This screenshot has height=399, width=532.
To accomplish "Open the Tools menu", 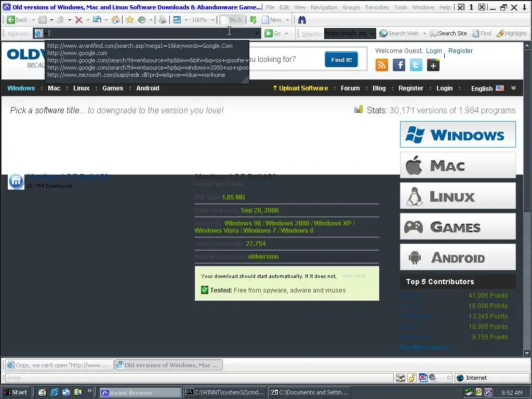I will pos(401,7).
